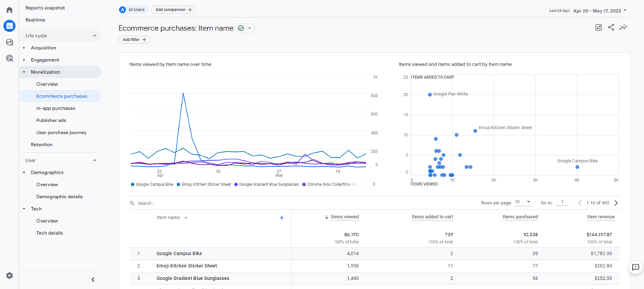Collapse the Demographics menu
Viewport: 644px width, 289px height.
(x=25, y=173)
